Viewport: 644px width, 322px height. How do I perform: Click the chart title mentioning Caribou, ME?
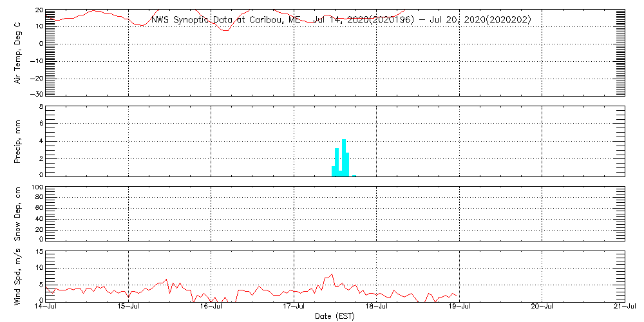coord(341,20)
